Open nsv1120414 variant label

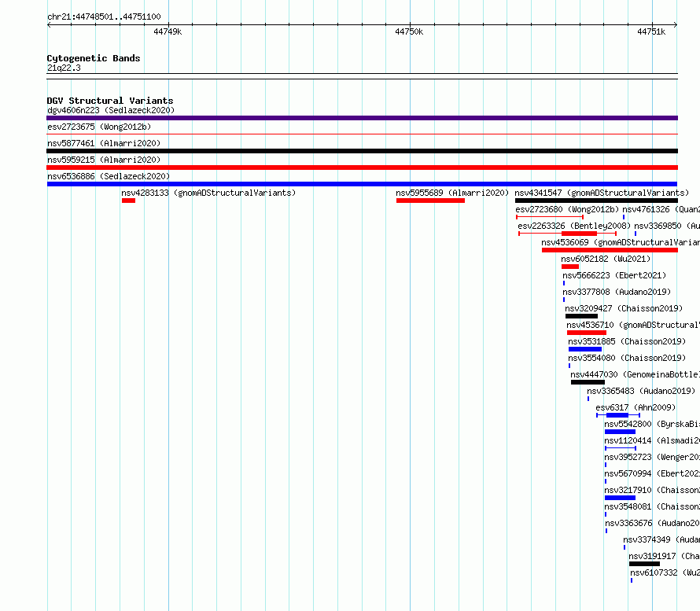pos(652,440)
